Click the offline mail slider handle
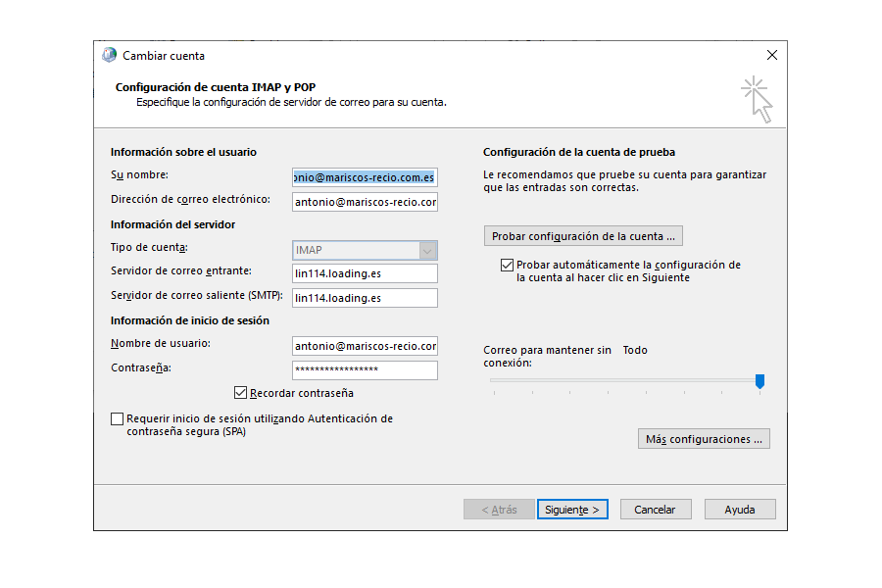This screenshot has width=882, height=588. pyautogui.click(x=759, y=381)
